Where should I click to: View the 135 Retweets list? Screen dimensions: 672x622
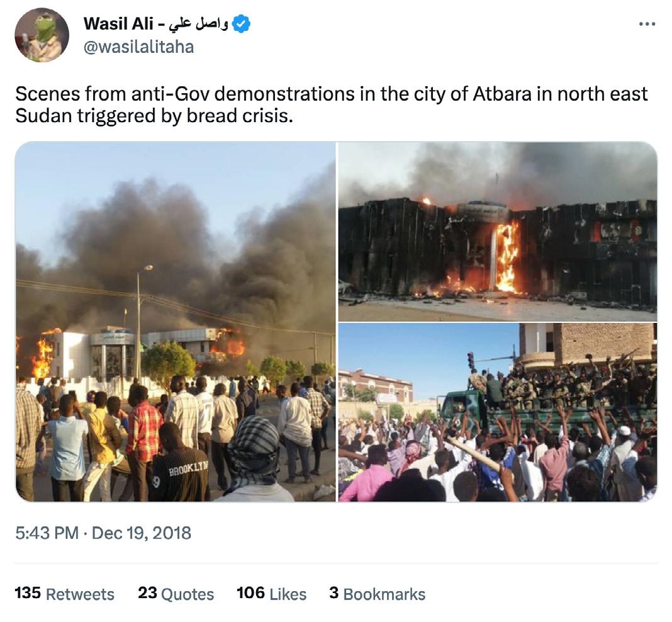(64, 594)
